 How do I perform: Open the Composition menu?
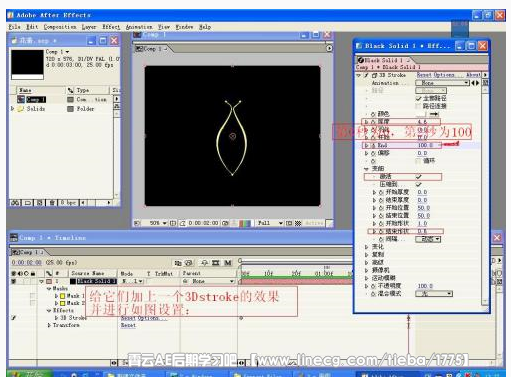pos(60,27)
